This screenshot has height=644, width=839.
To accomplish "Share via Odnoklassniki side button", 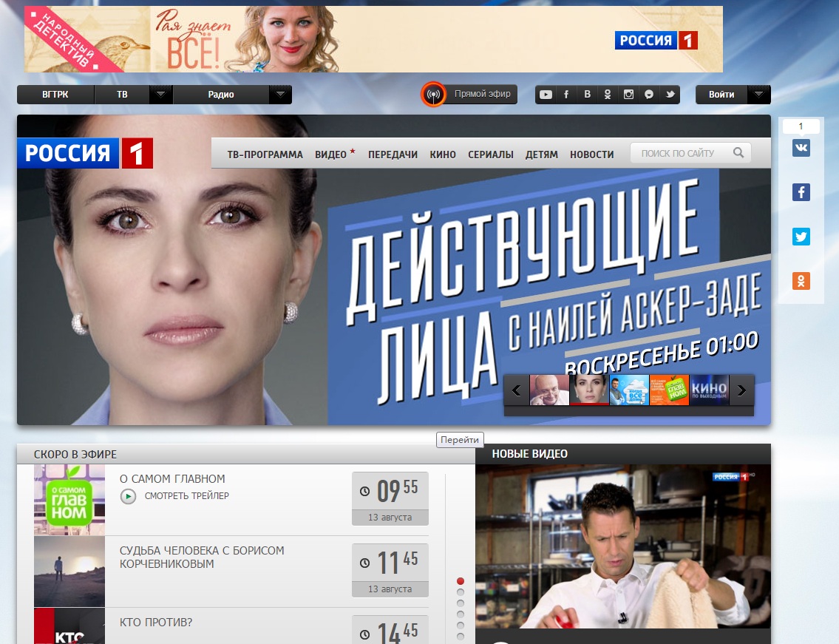I will pyautogui.click(x=801, y=280).
